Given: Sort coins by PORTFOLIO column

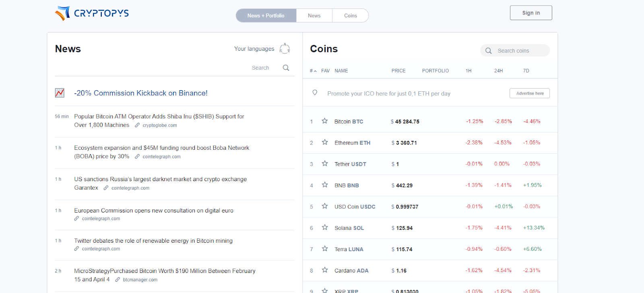Looking at the screenshot, I should [x=435, y=71].
